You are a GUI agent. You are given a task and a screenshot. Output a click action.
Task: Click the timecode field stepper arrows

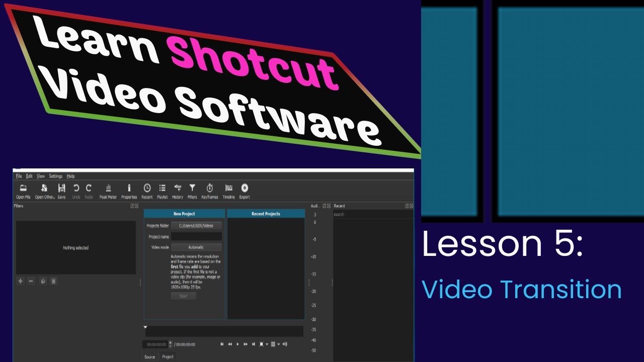pyautogui.click(x=170, y=344)
